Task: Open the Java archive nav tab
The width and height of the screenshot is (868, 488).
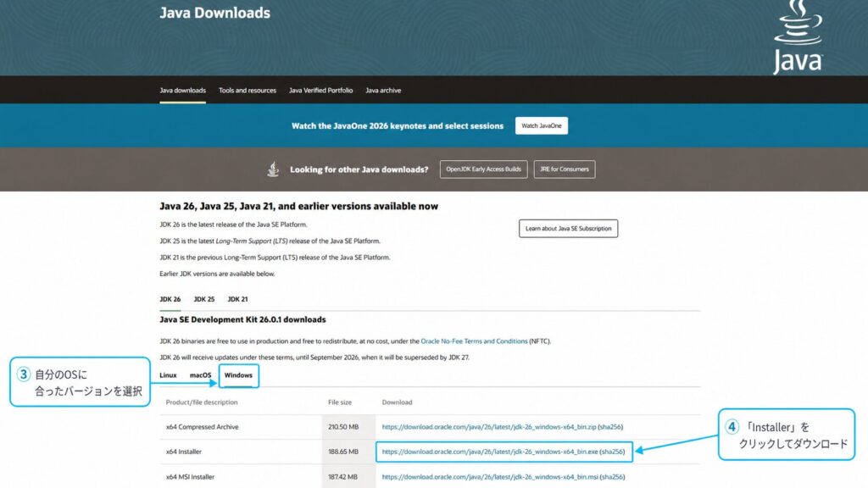Action: pos(383,90)
